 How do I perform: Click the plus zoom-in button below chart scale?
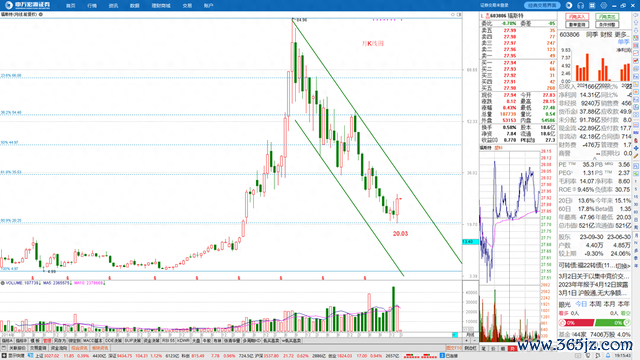point(466,340)
